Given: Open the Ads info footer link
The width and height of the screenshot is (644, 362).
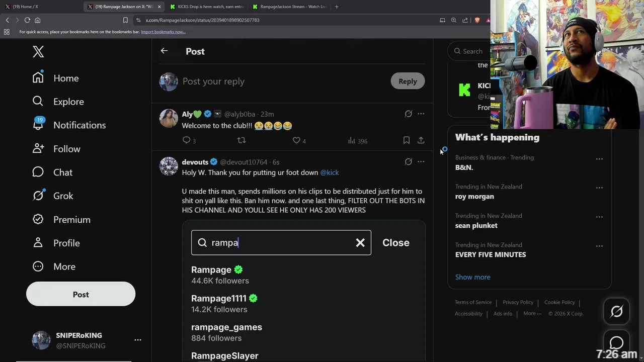Looking at the screenshot, I should coord(503,313).
